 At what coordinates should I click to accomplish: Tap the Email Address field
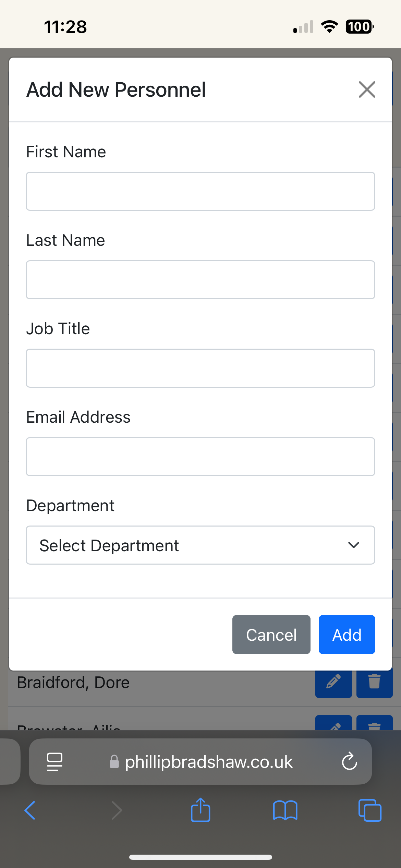(x=200, y=457)
